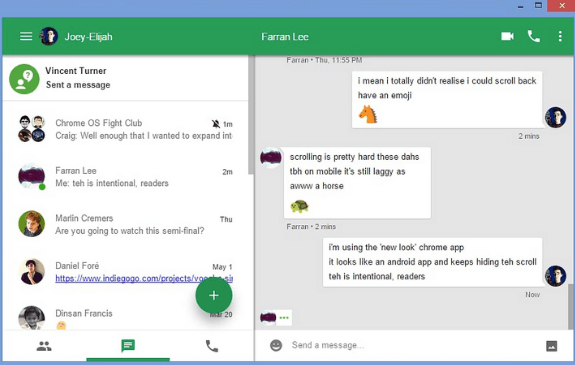The height and width of the screenshot is (365, 575).
Task: Start a voice call via phone icon in header
Action: (534, 36)
